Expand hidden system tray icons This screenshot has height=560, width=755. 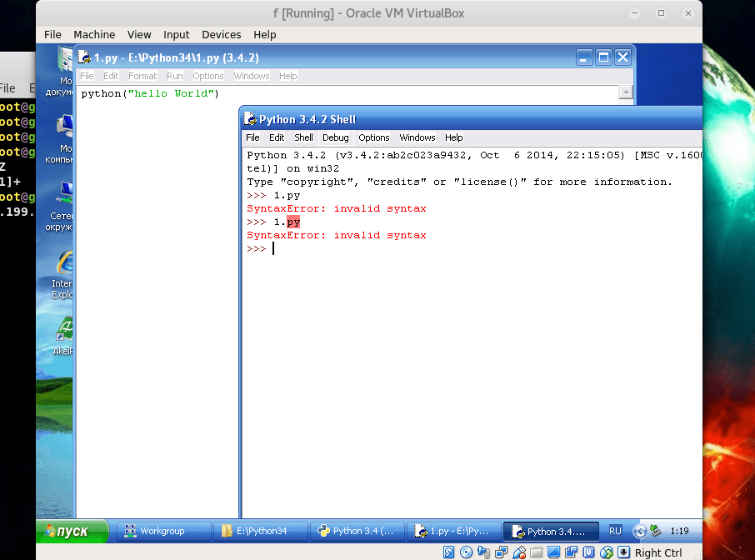click(x=639, y=531)
